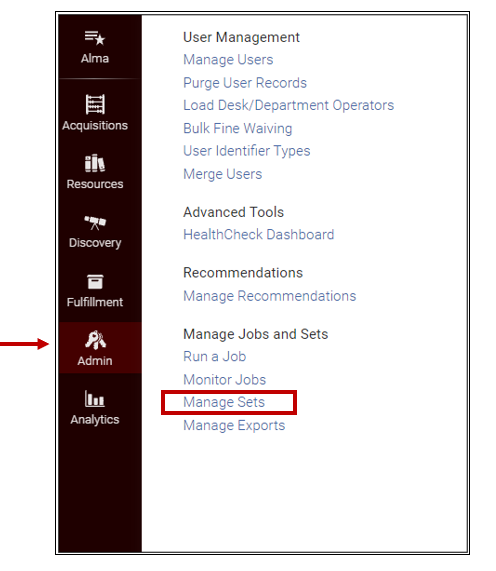
Task: Go to Load Desk/Department Operators
Action: click(288, 105)
